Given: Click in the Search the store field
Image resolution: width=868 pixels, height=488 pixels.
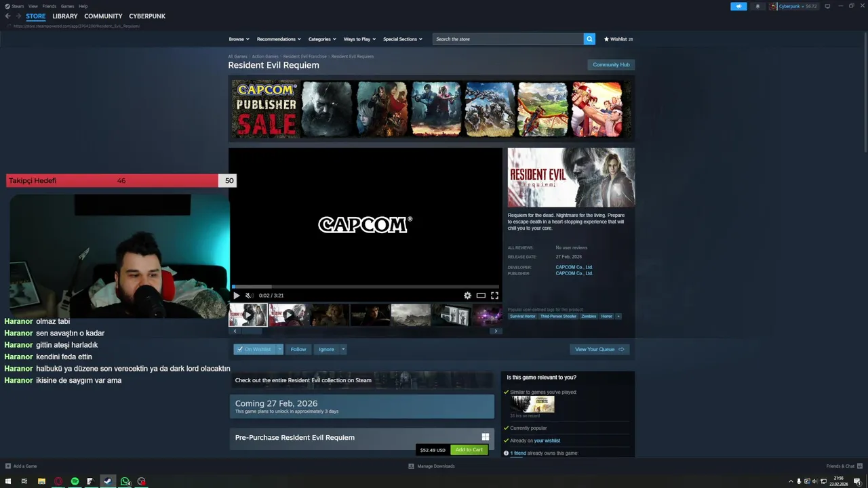Looking at the screenshot, I should pos(508,39).
